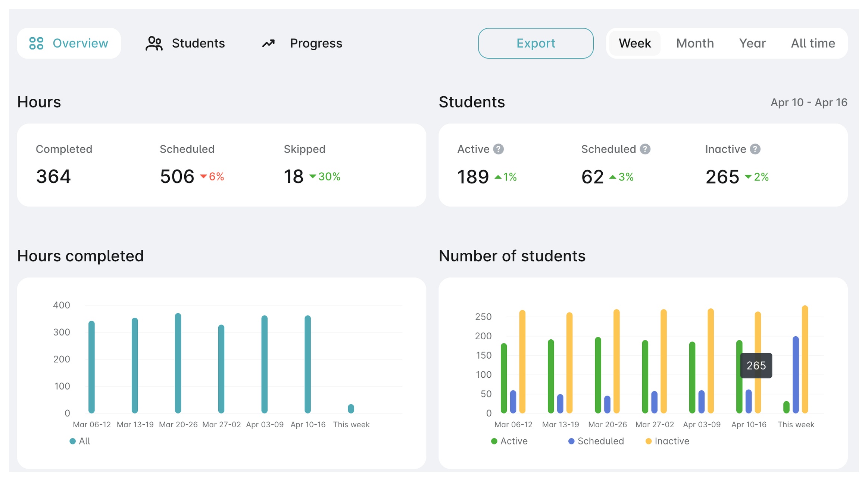The image size is (868, 481).
Task: Click the Active students value 189
Action: point(473,177)
